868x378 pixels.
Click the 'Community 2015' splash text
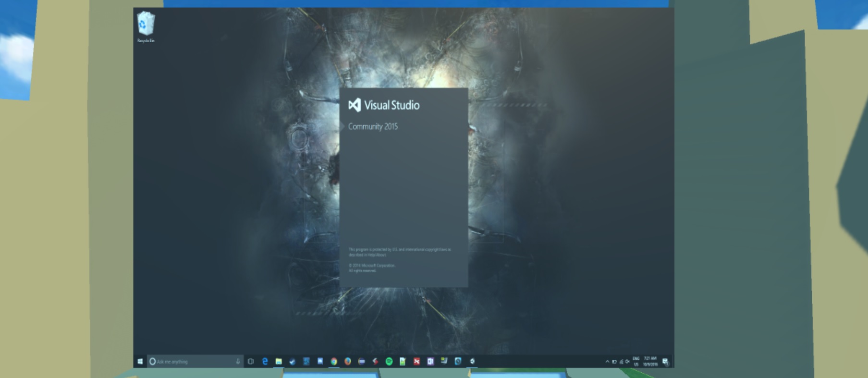click(x=373, y=126)
